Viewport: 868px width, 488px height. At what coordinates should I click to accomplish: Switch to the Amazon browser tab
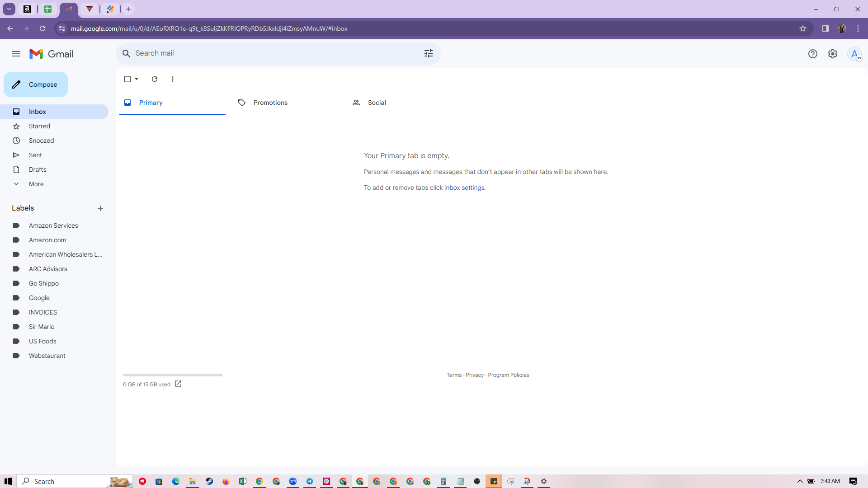point(27,9)
